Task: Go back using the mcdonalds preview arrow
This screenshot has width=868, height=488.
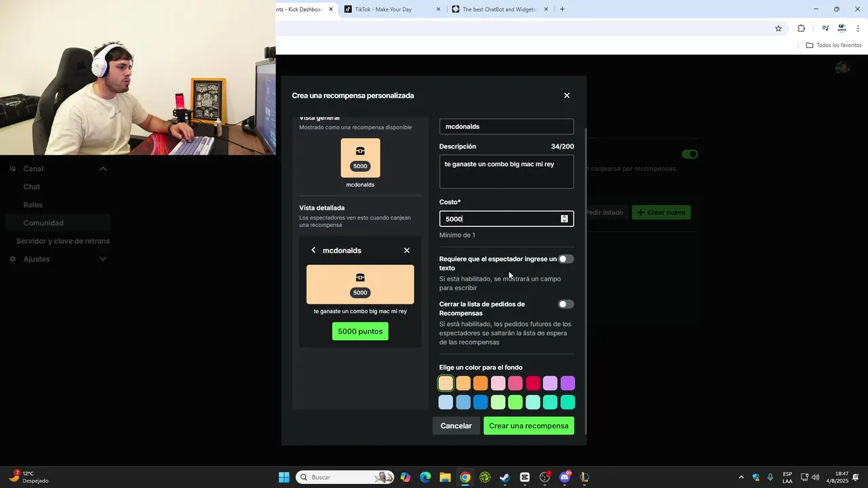Action: [x=313, y=250]
